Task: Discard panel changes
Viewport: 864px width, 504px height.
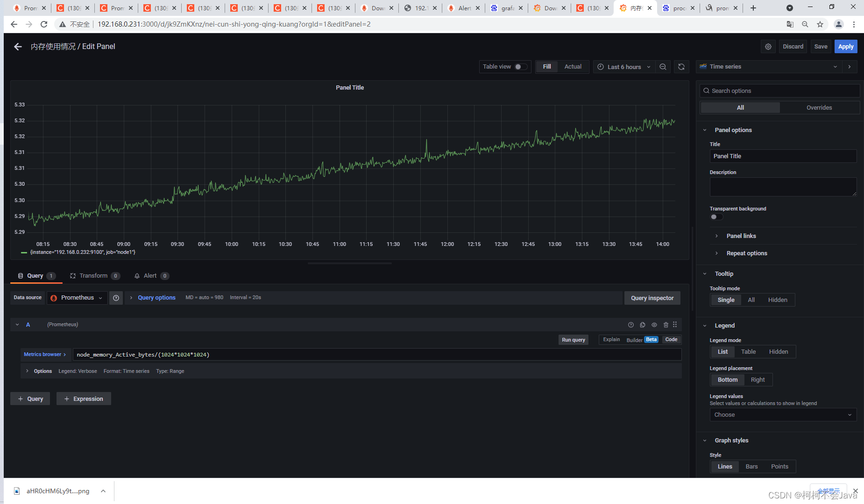Action: point(793,47)
